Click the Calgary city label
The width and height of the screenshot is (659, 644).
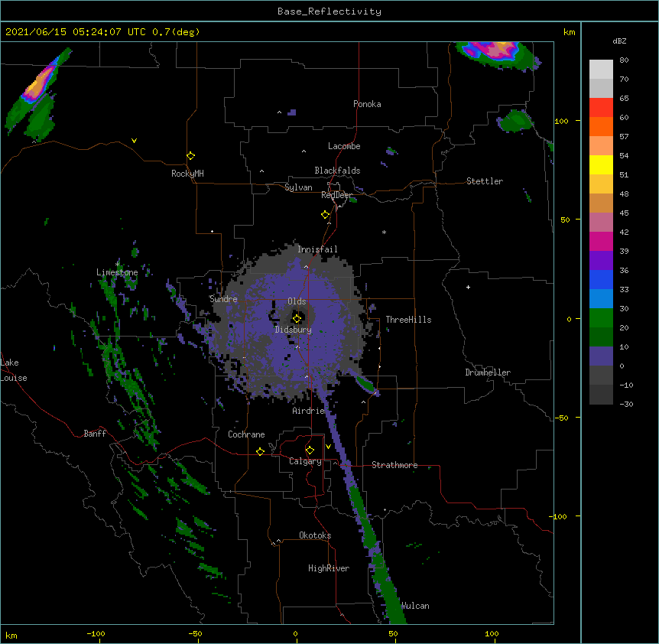(x=305, y=461)
